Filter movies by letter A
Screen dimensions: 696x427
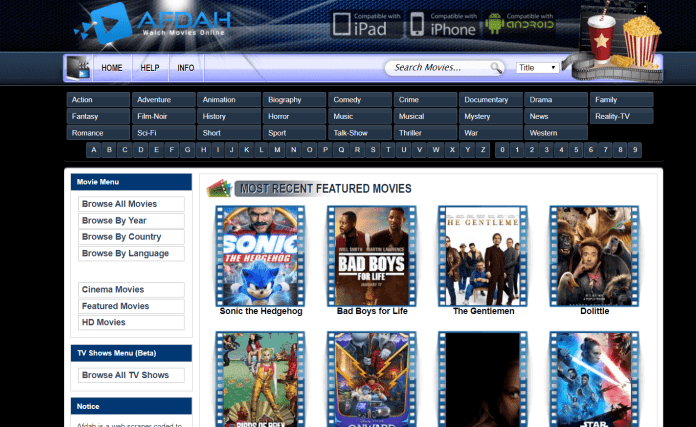point(94,150)
